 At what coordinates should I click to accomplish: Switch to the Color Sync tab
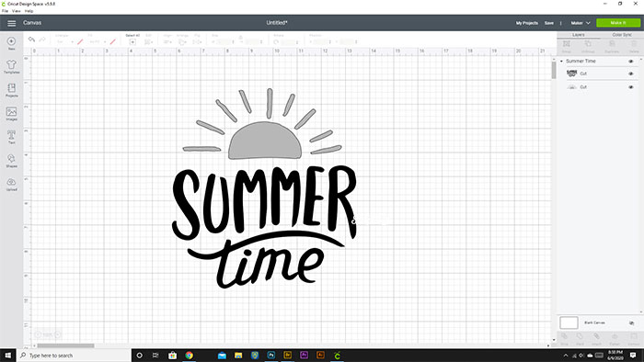pyautogui.click(x=622, y=35)
